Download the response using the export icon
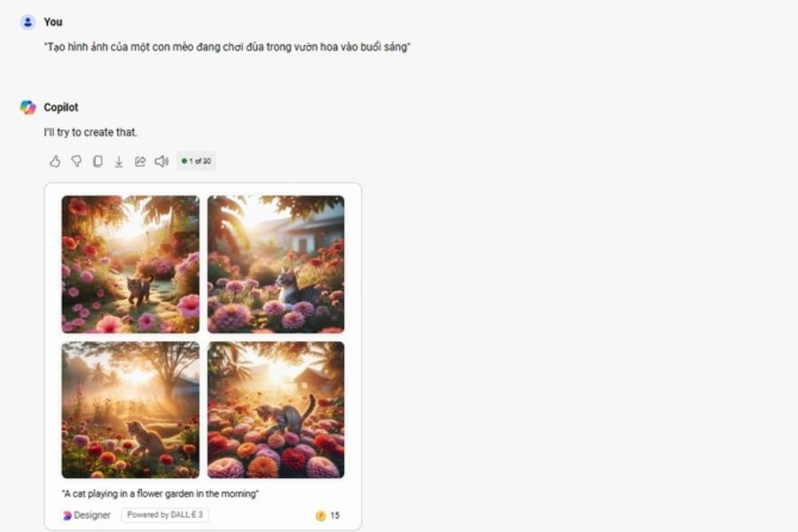 (119, 162)
